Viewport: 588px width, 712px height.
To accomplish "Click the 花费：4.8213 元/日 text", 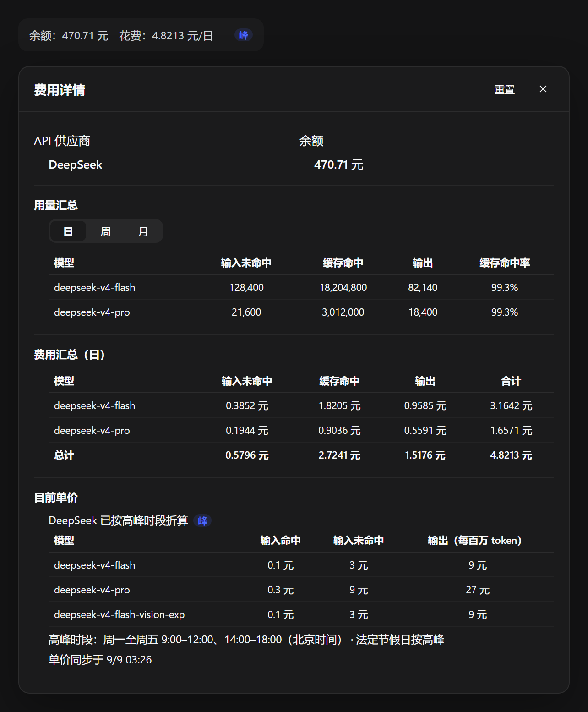I will coord(166,36).
